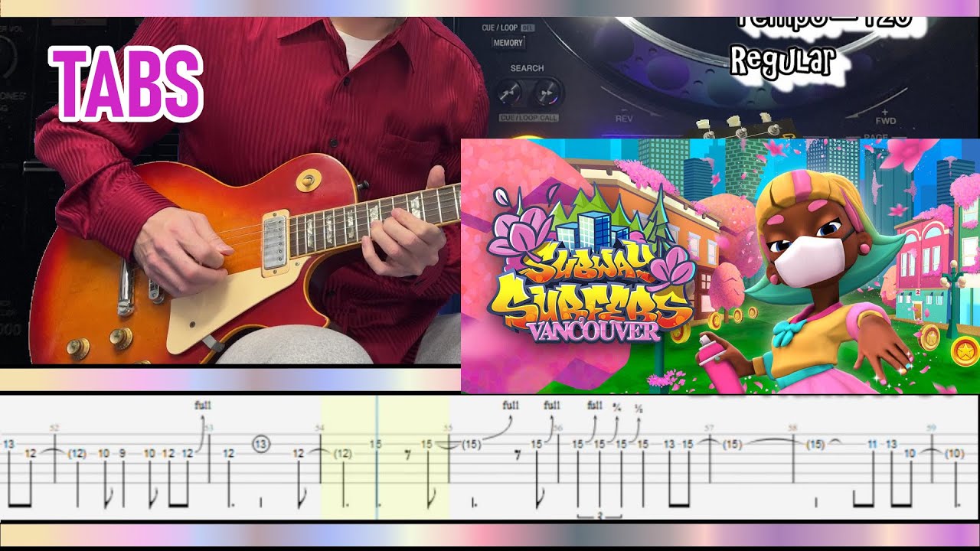Click the SEARCH forward arrow button on deck
Viewport: 980px width, 551px height.
547,93
